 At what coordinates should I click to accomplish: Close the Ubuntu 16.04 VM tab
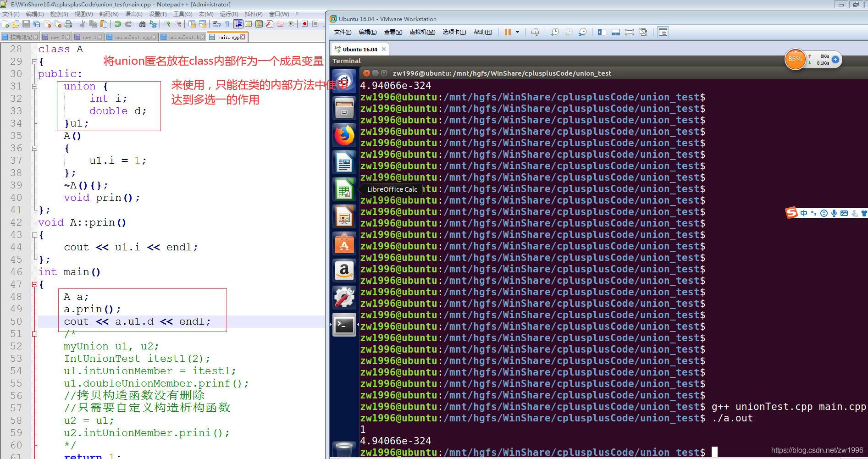384,49
